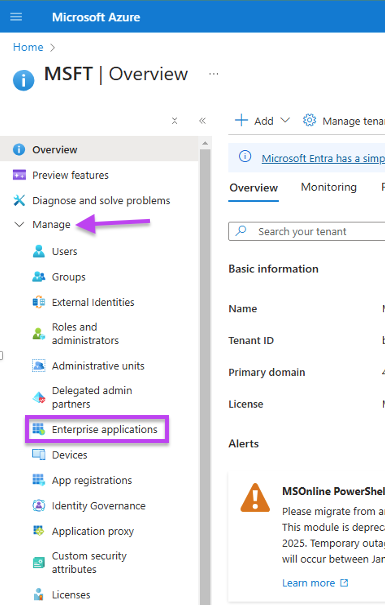Click the blue info icon beside MSFT
The image size is (385, 605).
(24, 80)
